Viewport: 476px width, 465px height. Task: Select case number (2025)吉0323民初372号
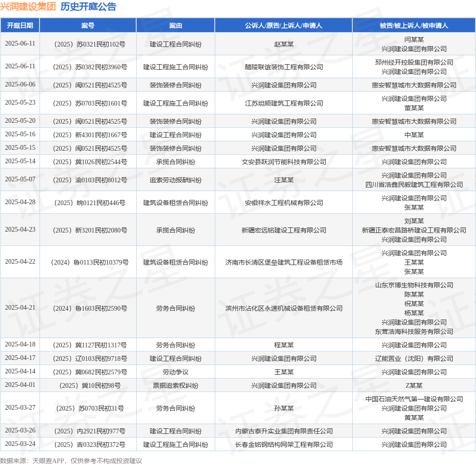tap(88, 445)
